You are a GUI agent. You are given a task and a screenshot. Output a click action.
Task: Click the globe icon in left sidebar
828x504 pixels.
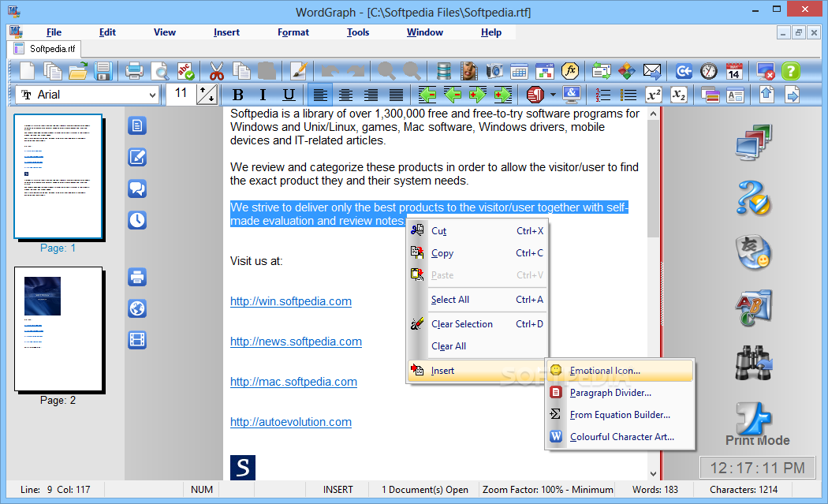[x=137, y=308]
